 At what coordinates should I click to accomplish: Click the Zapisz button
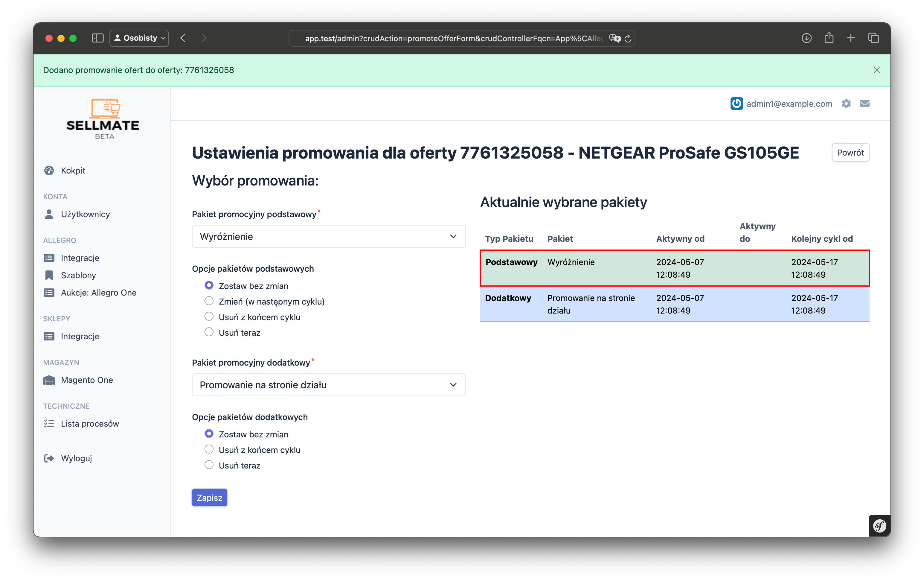pos(210,498)
